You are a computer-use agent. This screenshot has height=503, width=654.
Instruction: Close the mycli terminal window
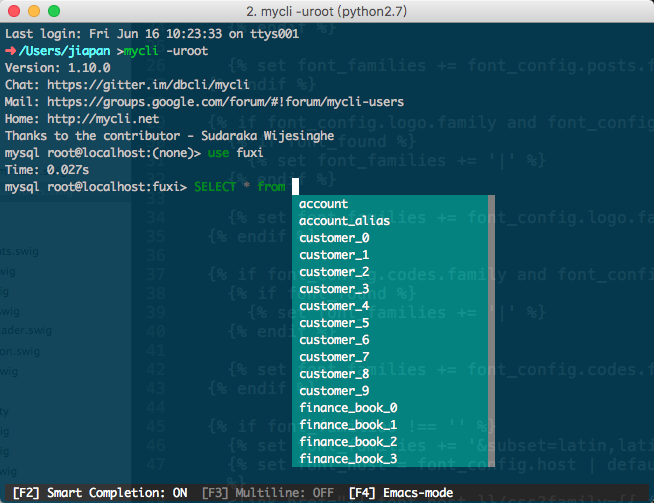pyautogui.click(x=14, y=11)
